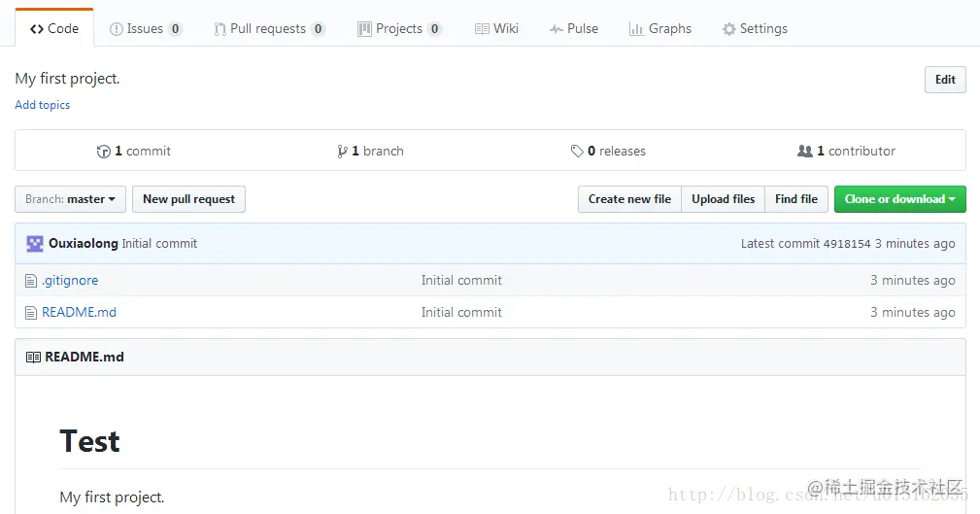
Task: Switch to the Issues tab
Action: pos(146,29)
